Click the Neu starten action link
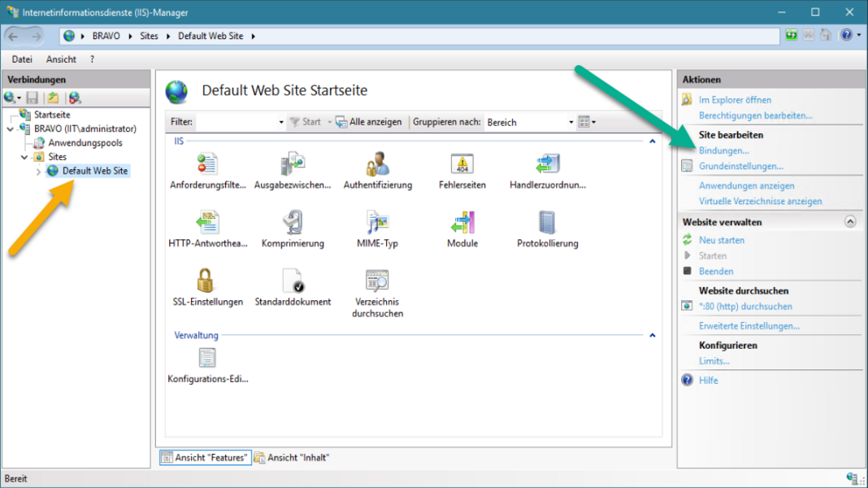 click(x=721, y=240)
